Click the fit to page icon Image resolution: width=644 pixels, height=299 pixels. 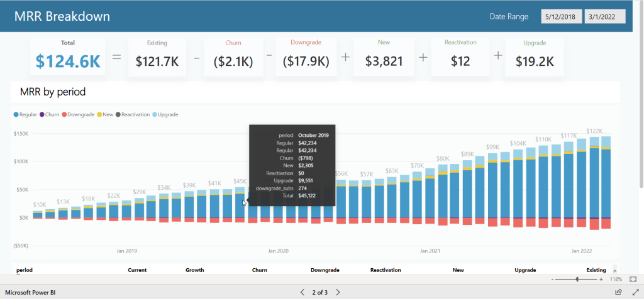[633, 279]
